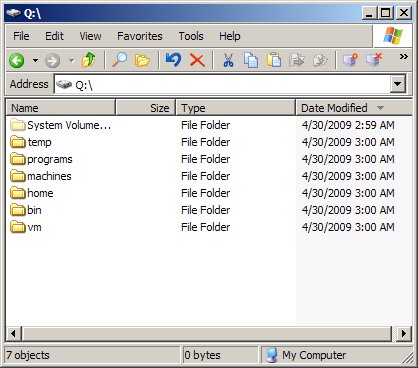Click the blue Undo arrow
The width and height of the screenshot is (418, 368).
(x=173, y=60)
